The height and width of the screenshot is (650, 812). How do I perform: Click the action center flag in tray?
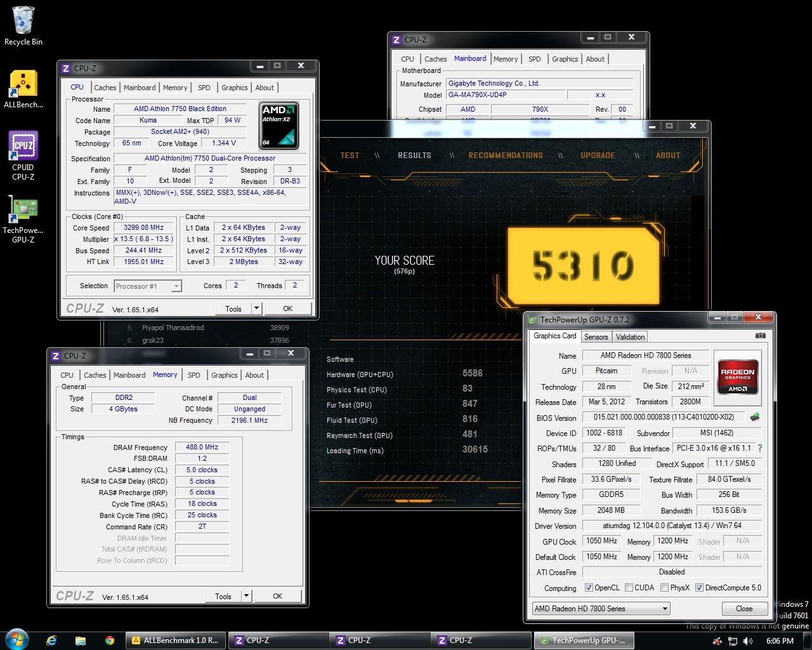click(x=718, y=641)
